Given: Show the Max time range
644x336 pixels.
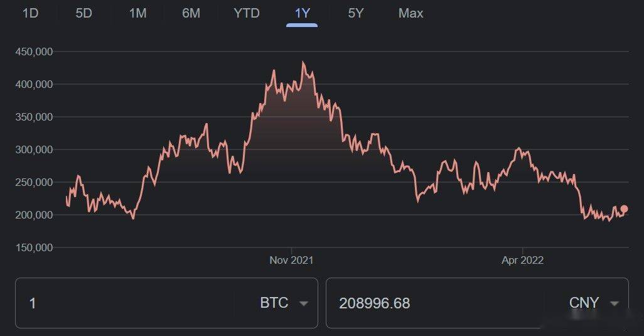Looking at the screenshot, I should [411, 13].
